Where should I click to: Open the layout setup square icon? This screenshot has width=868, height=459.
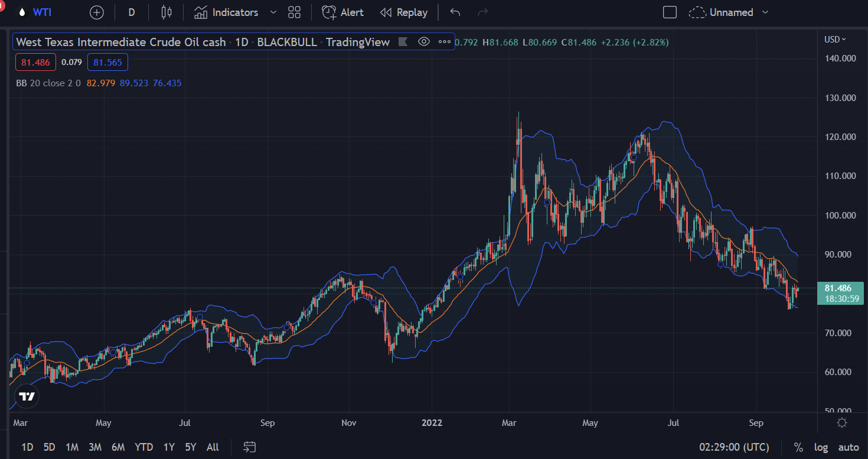click(670, 12)
